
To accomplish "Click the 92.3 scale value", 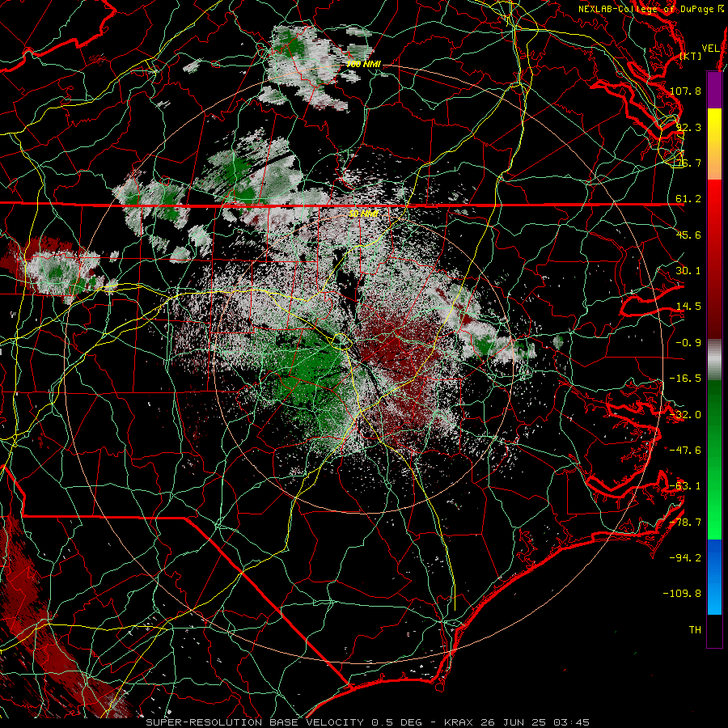I will [x=689, y=127].
